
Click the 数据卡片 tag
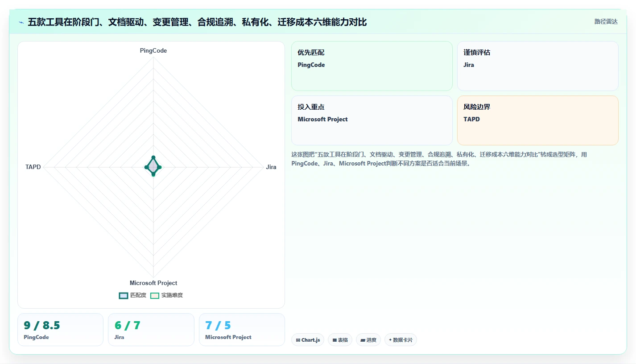(x=401, y=340)
